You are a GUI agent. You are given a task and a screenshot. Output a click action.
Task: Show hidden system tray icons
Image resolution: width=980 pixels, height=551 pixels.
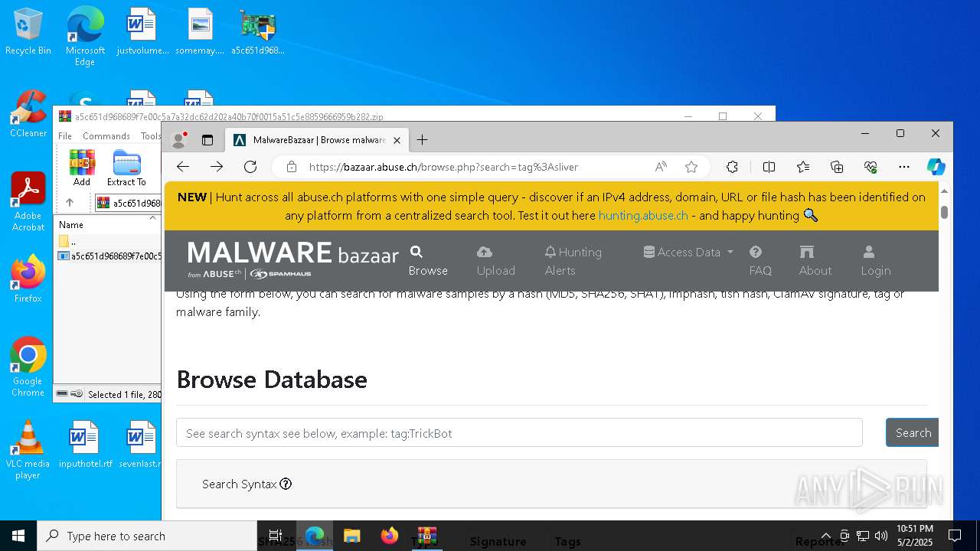click(x=825, y=536)
